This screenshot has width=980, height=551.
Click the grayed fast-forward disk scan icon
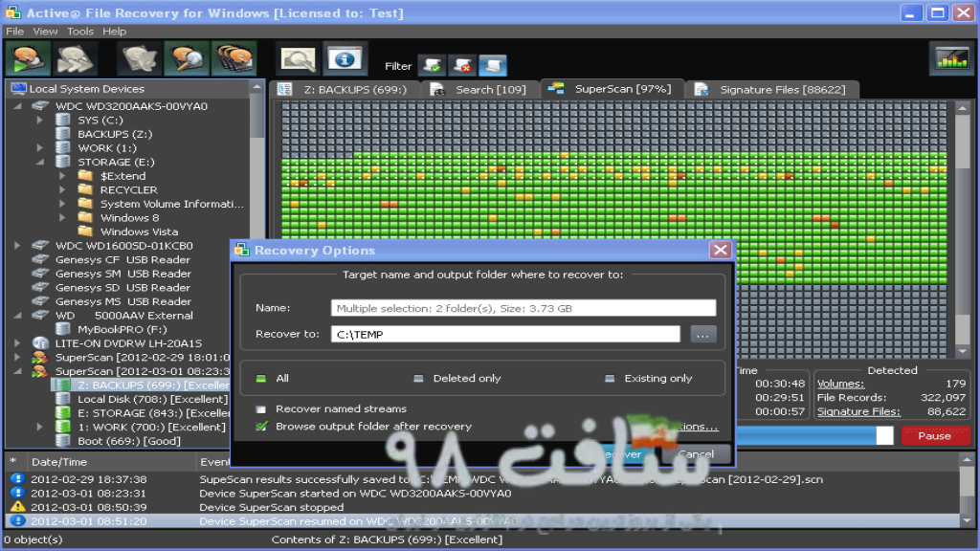(x=75, y=59)
